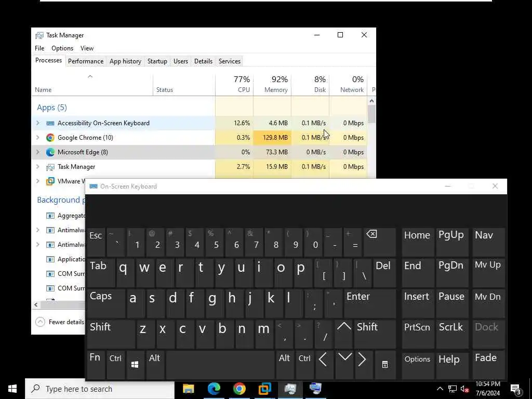Viewport: 532px width, 399px height.
Task: Switch to the Startup tab
Action: [x=157, y=61]
